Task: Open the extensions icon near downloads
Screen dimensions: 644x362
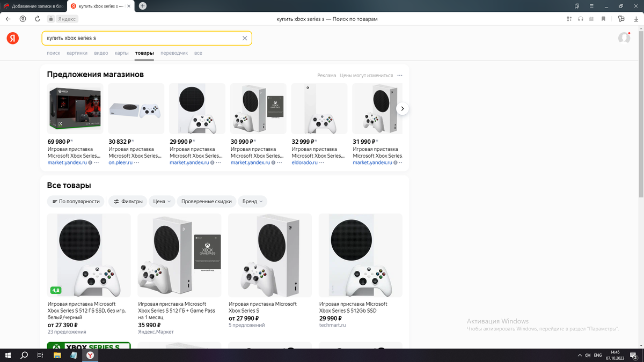Action: click(x=621, y=19)
